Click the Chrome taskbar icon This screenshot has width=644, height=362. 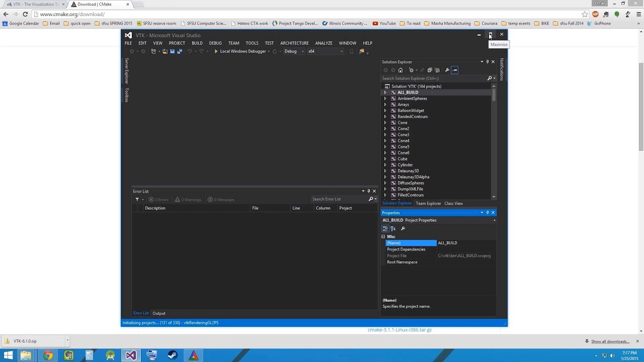[48, 355]
